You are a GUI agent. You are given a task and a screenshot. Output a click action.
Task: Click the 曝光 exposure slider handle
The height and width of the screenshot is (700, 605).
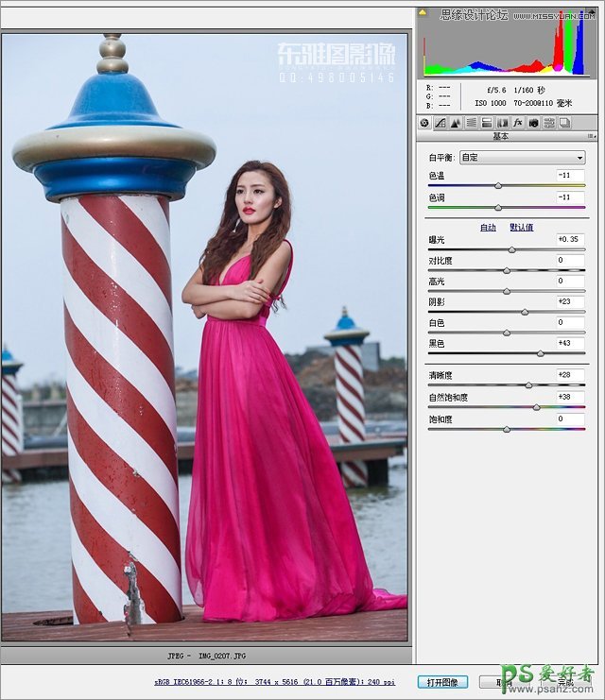coord(512,249)
